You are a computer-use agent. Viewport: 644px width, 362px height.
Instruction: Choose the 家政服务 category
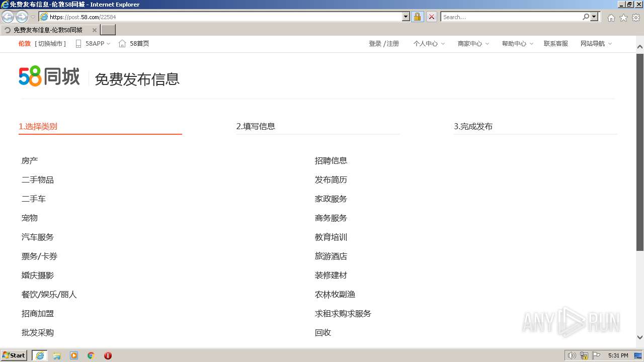click(x=331, y=199)
